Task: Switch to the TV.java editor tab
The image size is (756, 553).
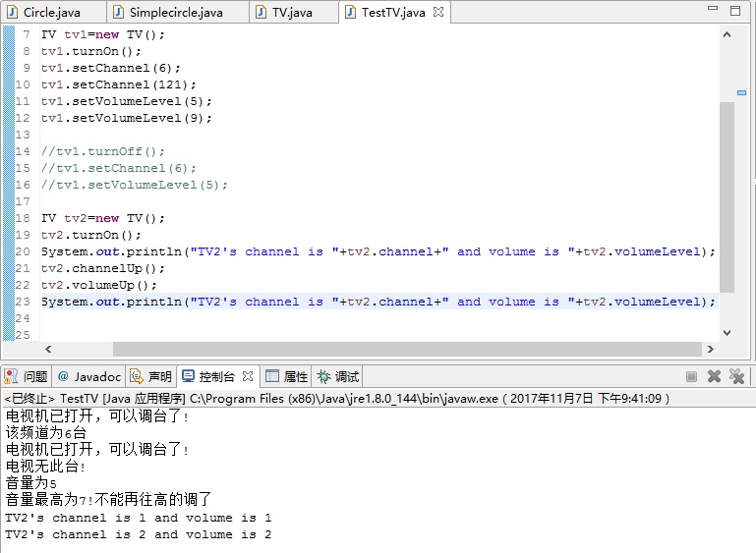Action: click(292, 12)
